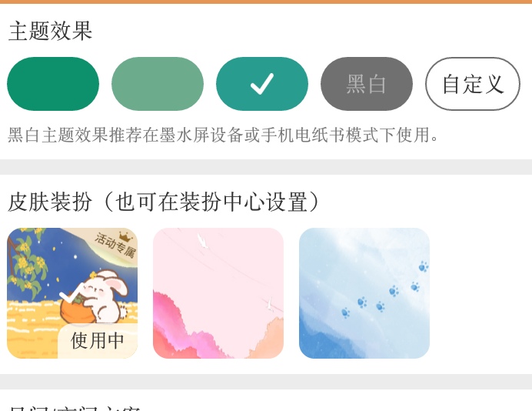532x411 pixels.
Task: Tap the white bird on pink skin
Action: coord(202,241)
